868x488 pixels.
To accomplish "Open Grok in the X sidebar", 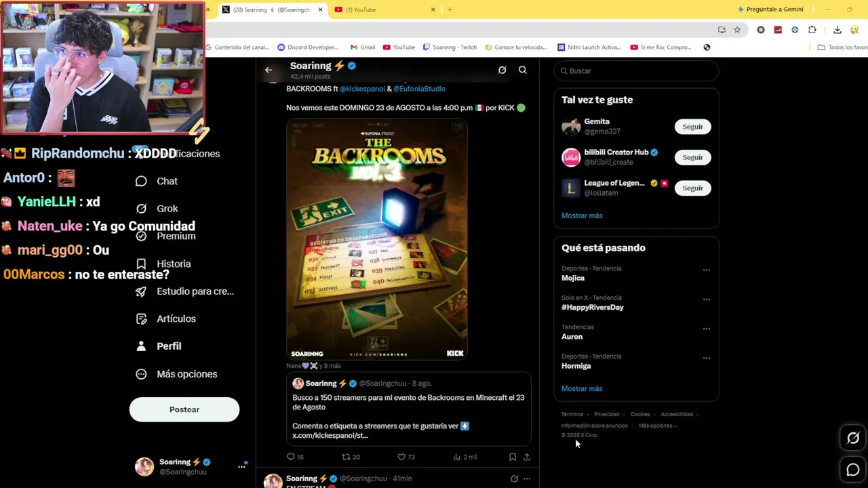I will click(x=157, y=209).
